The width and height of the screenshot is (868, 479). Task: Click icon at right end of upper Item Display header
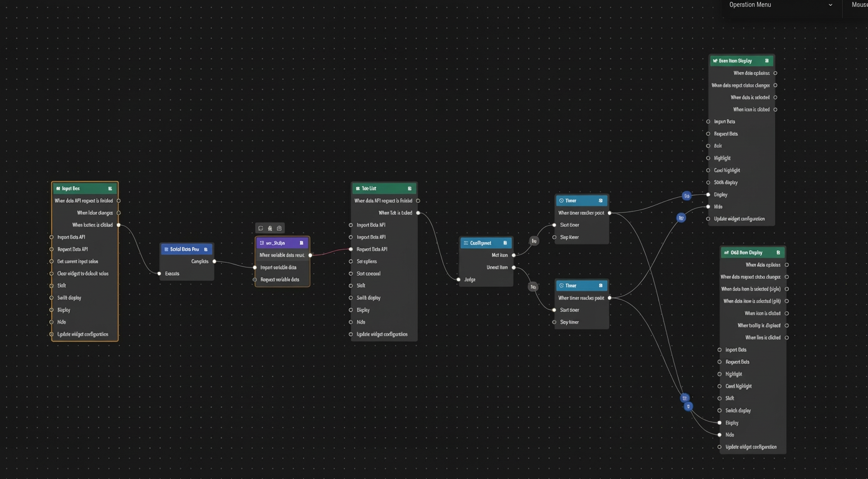click(x=767, y=61)
